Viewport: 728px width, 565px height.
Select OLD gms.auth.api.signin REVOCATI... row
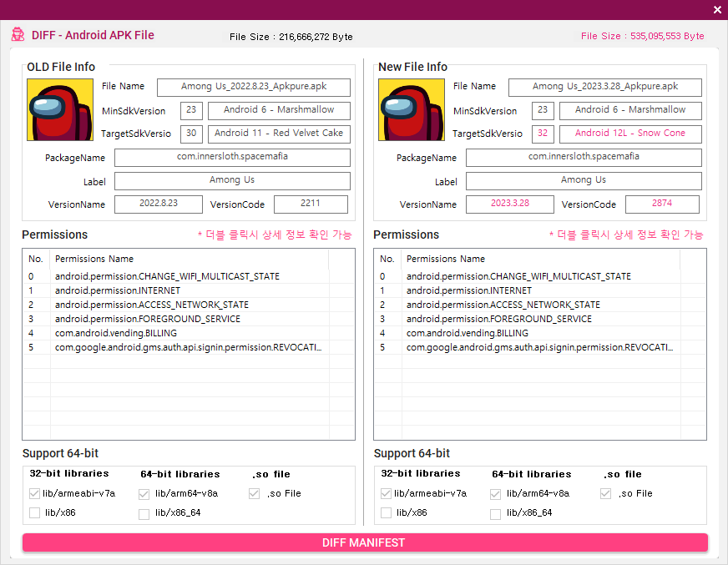(x=189, y=347)
